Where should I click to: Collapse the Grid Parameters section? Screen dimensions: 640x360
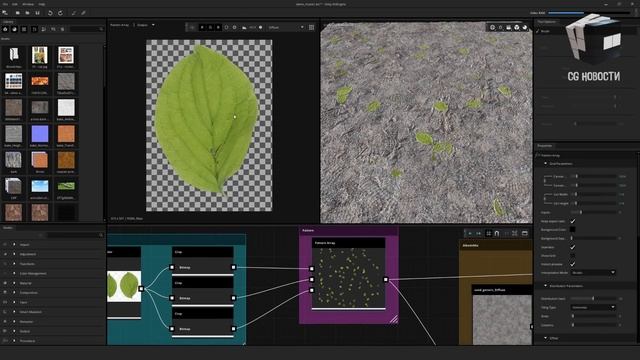(x=546, y=164)
